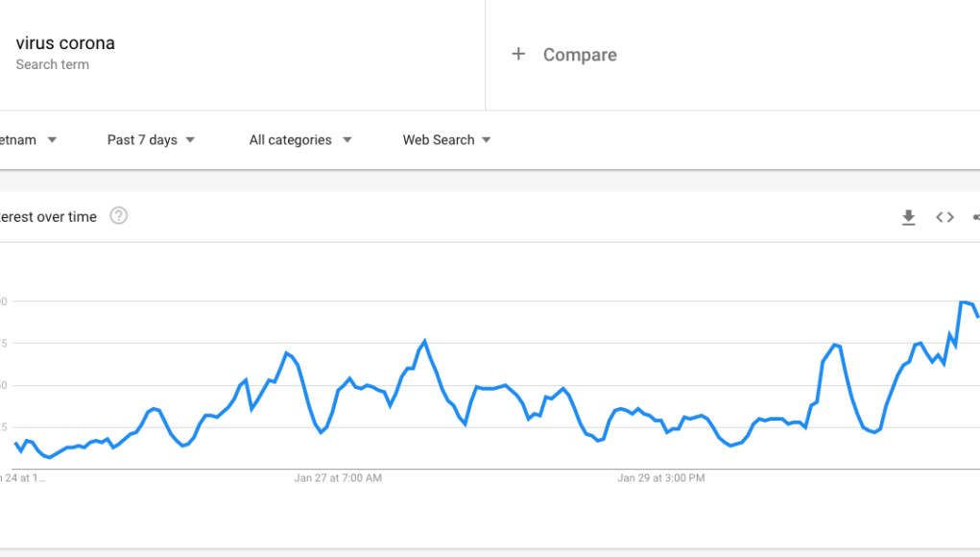Open the embed code icon
The width and height of the screenshot is (980, 557).
tap(944, 217)
